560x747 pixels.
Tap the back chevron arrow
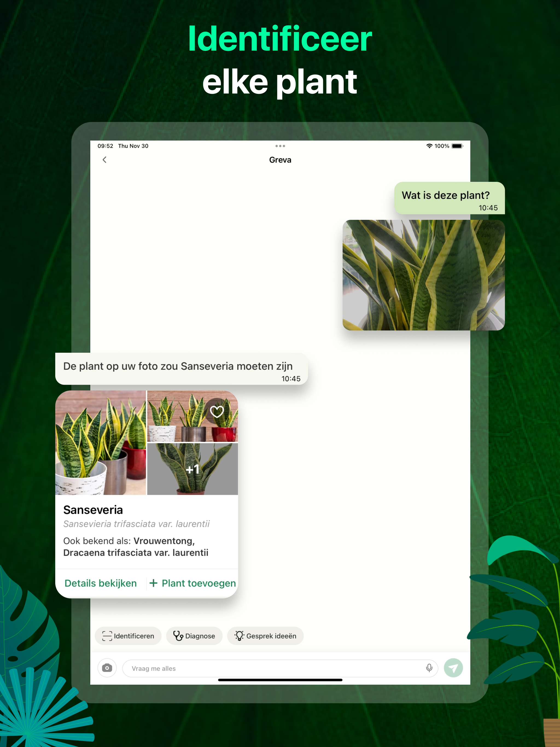(x=104, y=160)
